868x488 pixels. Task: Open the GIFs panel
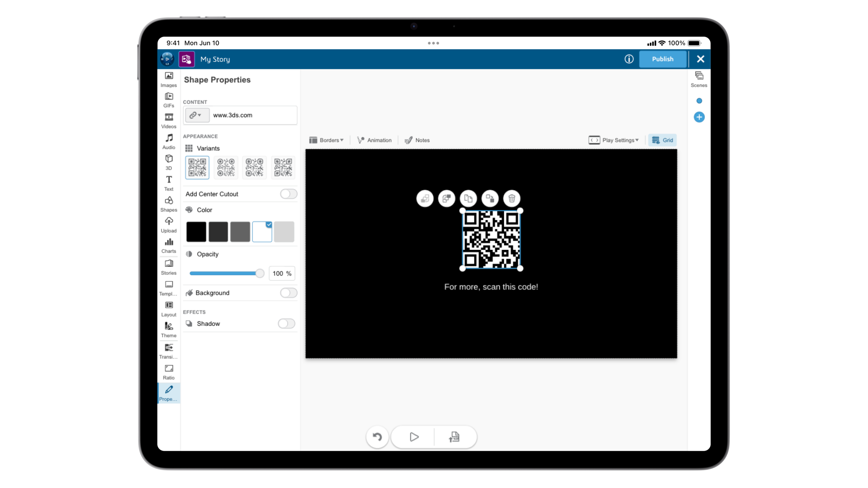169,100
